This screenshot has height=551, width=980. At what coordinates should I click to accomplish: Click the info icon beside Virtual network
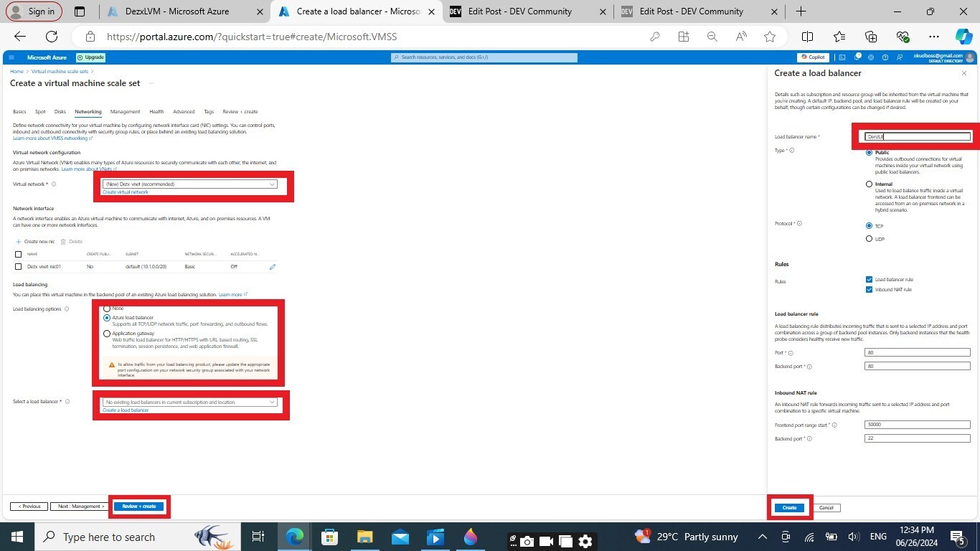54,184
